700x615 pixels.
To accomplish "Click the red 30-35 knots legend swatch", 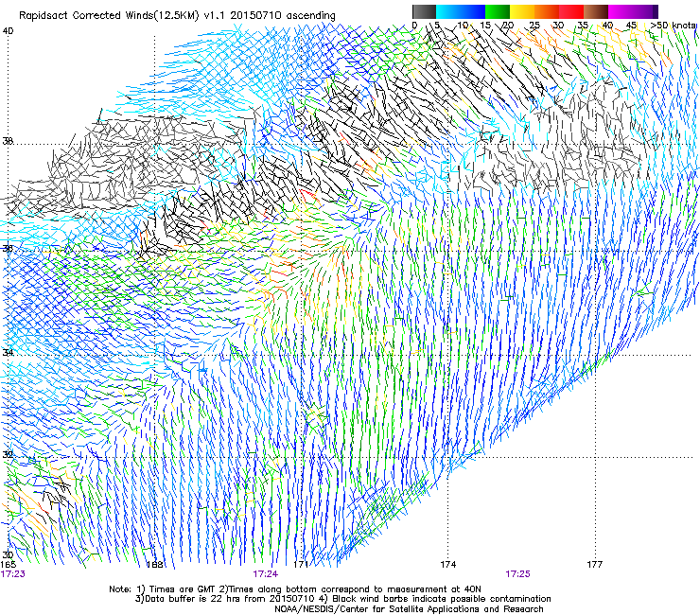I will click(x=571, y=11).
